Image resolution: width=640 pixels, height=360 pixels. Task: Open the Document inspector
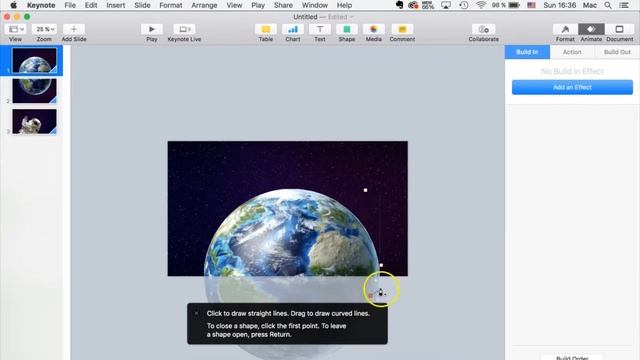[x=619, y=29]
